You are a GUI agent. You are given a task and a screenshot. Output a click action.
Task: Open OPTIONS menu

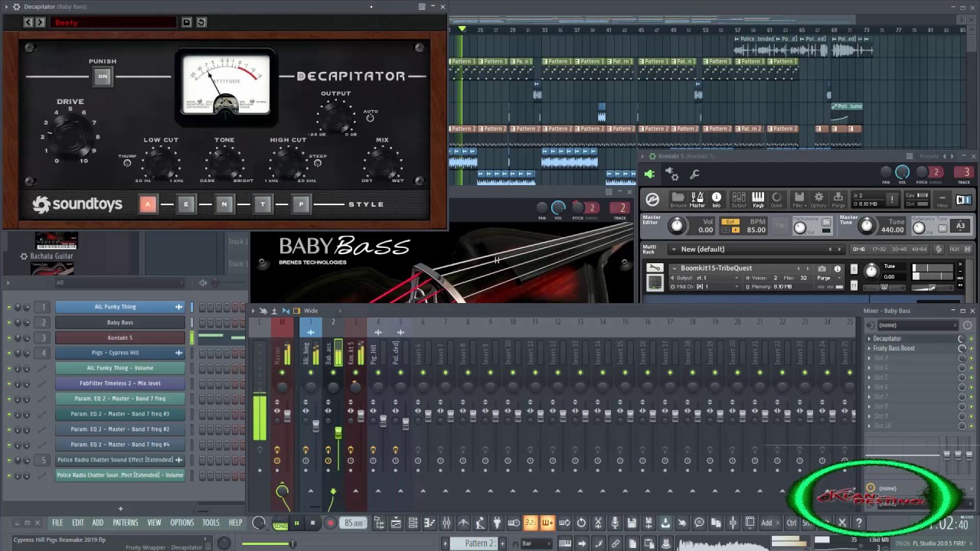pyautogui.click(x=182, y=523)
